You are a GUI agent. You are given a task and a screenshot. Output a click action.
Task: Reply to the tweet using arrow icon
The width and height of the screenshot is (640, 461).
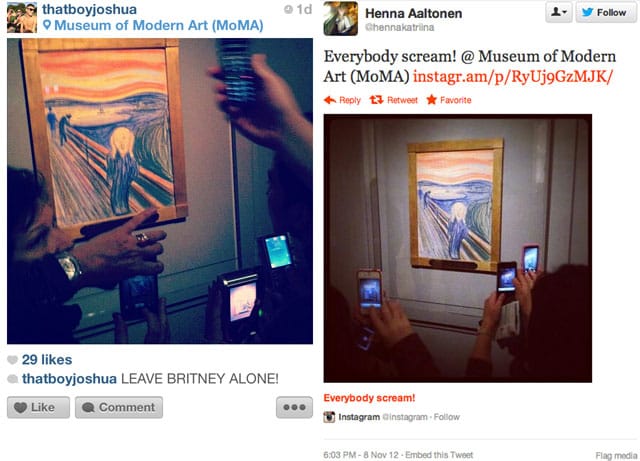point(342,100)
